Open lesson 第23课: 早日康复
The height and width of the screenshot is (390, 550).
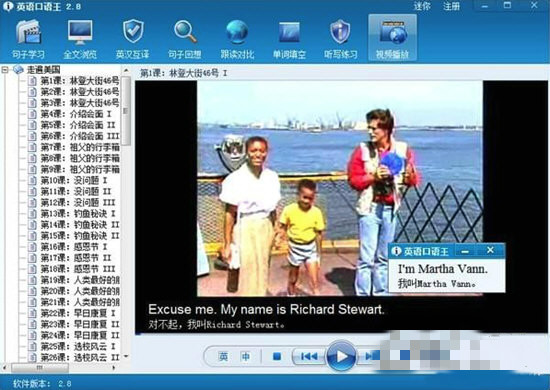[80, 324]
